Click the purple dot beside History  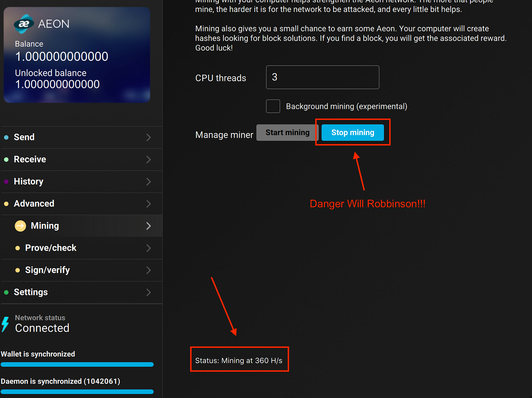6,182
